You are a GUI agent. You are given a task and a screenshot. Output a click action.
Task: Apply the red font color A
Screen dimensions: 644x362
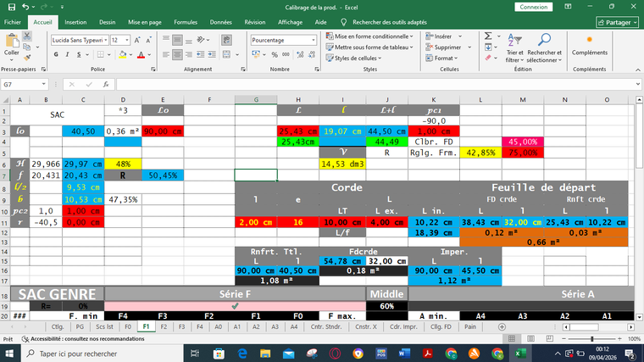pyautogui.click(x=141, y=54)
